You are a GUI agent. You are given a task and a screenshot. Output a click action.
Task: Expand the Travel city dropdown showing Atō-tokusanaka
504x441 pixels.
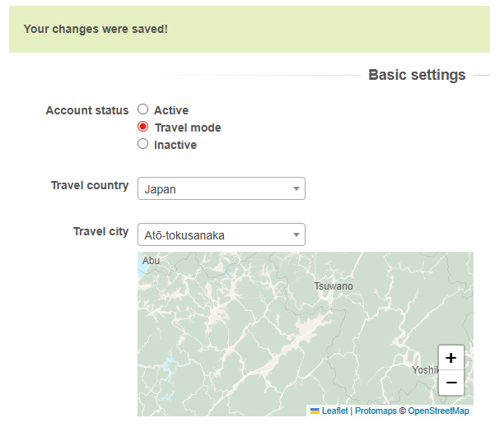pos(221,235)
